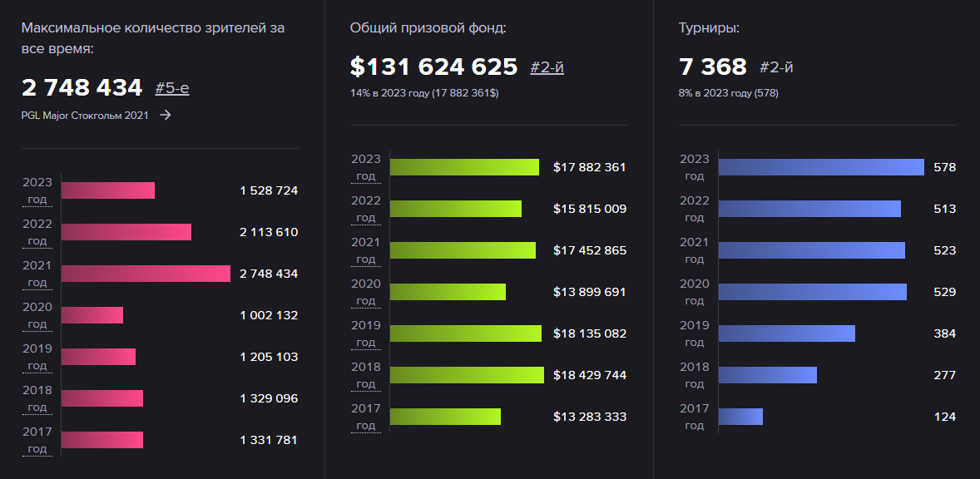
Task: Select the 2021 peak viewers bar
Action: (146, 274)
